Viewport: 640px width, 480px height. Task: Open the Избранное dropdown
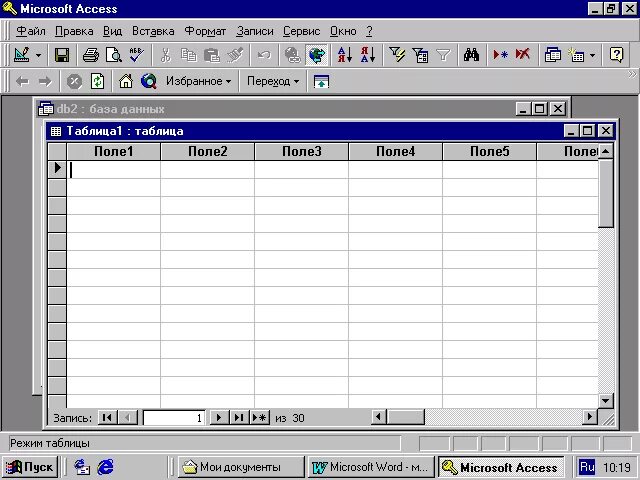[x=199, y=81]
